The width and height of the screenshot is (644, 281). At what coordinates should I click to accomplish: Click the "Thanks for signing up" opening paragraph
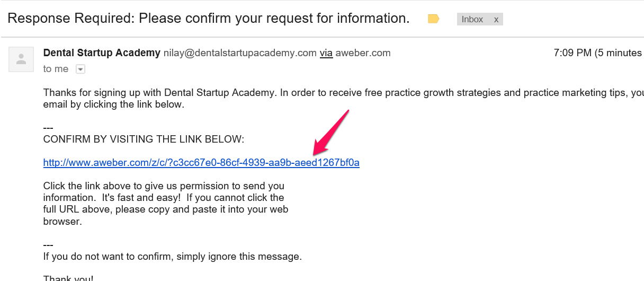(x=343, y=99)
